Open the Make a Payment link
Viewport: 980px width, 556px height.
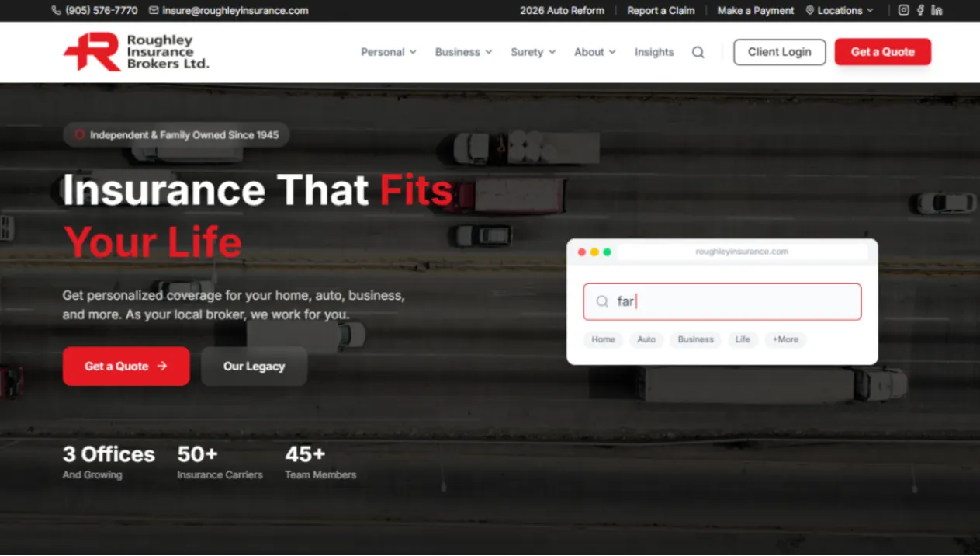[756, 11]
